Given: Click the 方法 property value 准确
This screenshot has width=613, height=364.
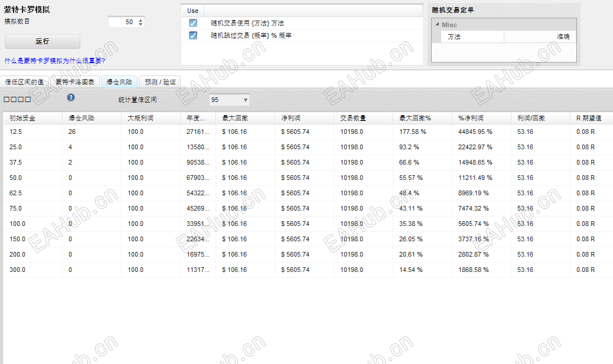Looking at the screenshot, I should [x=540, y=37].
